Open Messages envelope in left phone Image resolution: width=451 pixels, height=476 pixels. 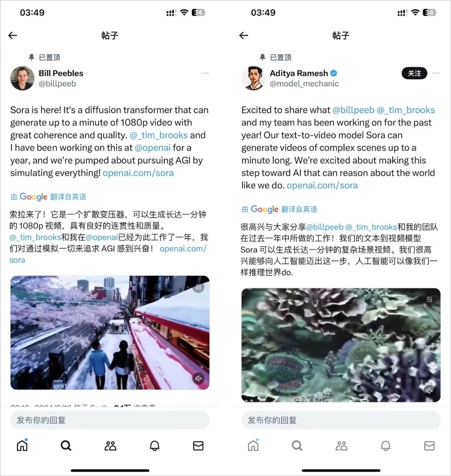pos(198,445)
